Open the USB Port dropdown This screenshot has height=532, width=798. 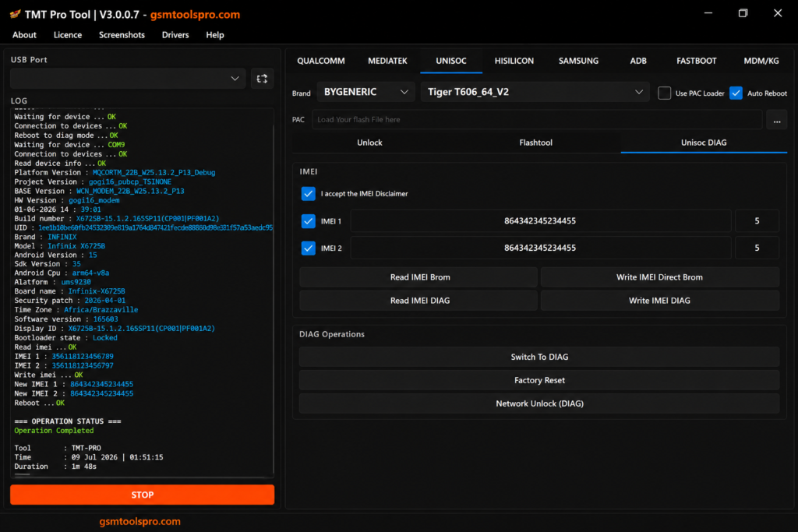pyautogui.click(x=128, y=79)
